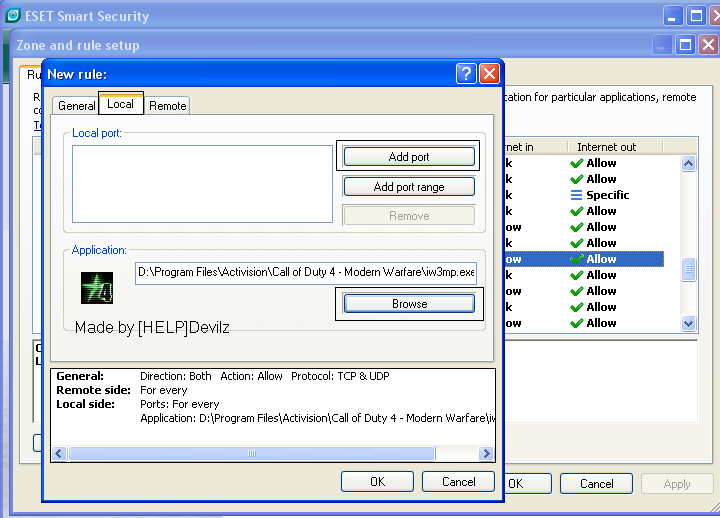The width and height of the screenshot is (720, 518).
Task: Click Add port range button
Action: pos(409,186)
